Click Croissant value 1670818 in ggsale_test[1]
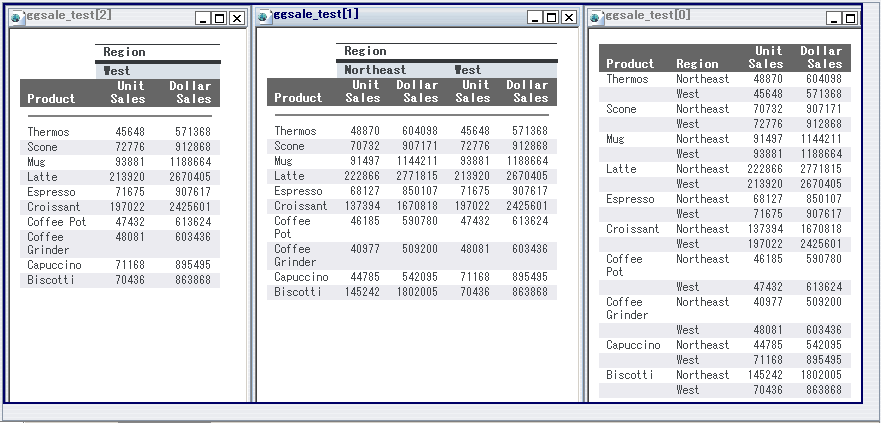Screen dimensions: 881x423 pos(417,206)
